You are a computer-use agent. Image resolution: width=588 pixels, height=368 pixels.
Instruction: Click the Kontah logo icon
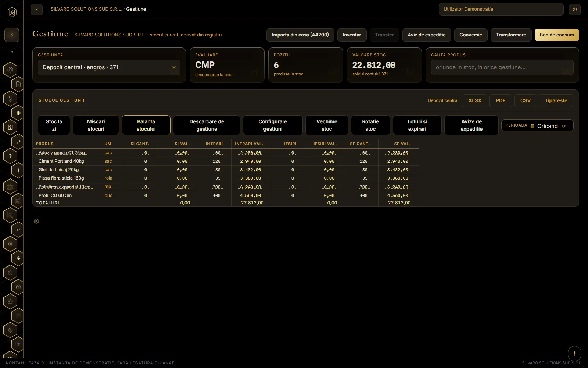pos(12,12)
